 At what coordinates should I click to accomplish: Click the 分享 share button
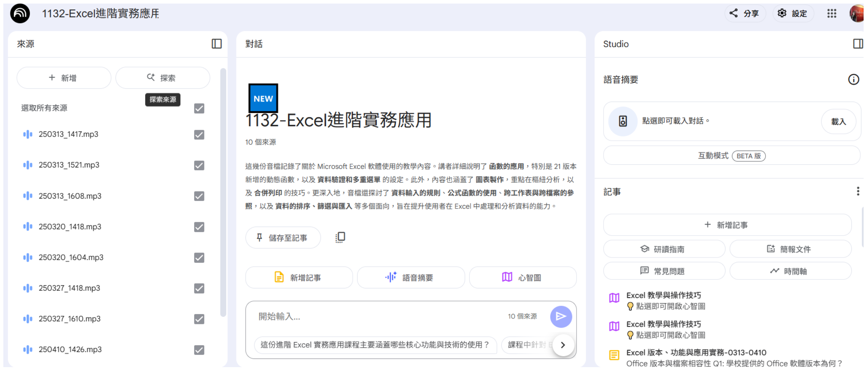pos(744,13)
